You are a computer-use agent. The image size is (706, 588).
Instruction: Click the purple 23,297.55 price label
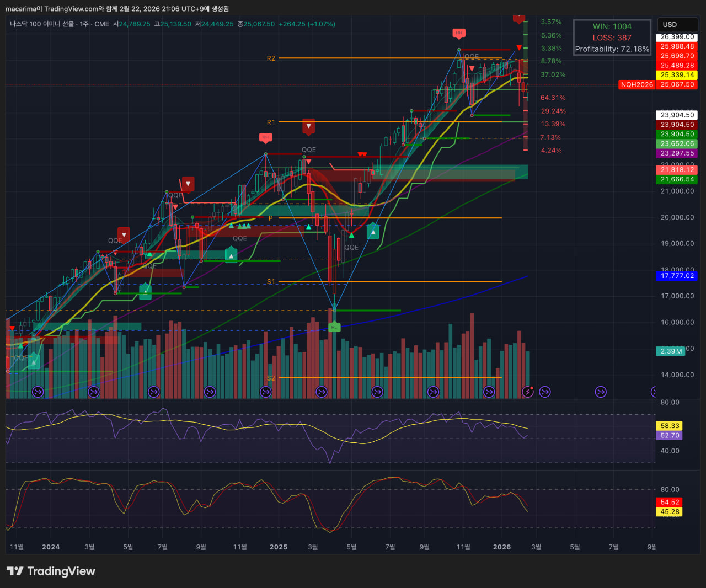click(x=677, y=153)
